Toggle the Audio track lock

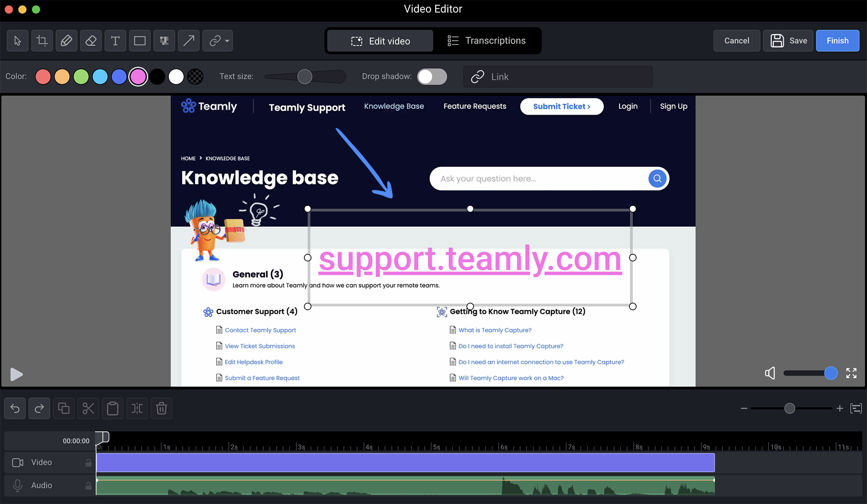(x=88, y=486)
